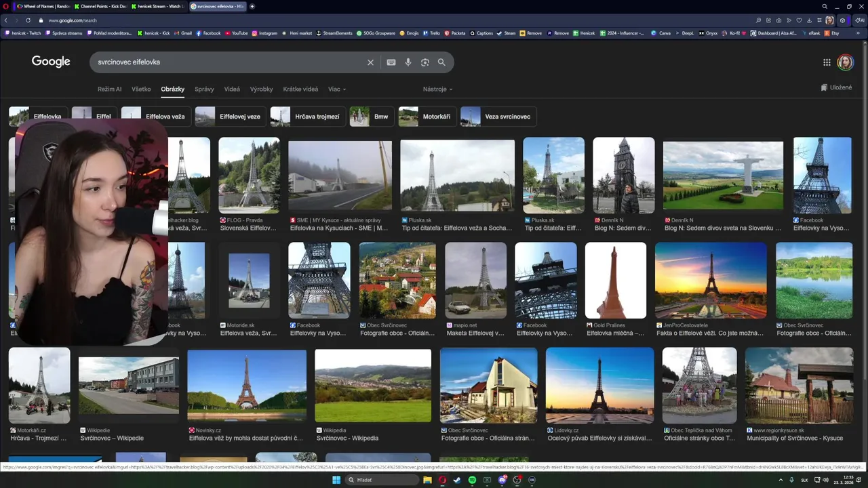Switch to henicek Stream browser tab
868x488 pixels.
tap(159, 6)
